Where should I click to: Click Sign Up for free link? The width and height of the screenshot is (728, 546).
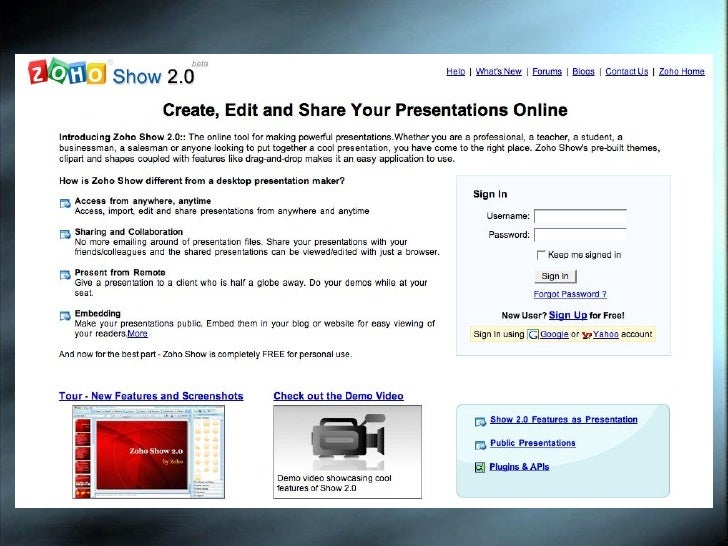tap(568, 315)
